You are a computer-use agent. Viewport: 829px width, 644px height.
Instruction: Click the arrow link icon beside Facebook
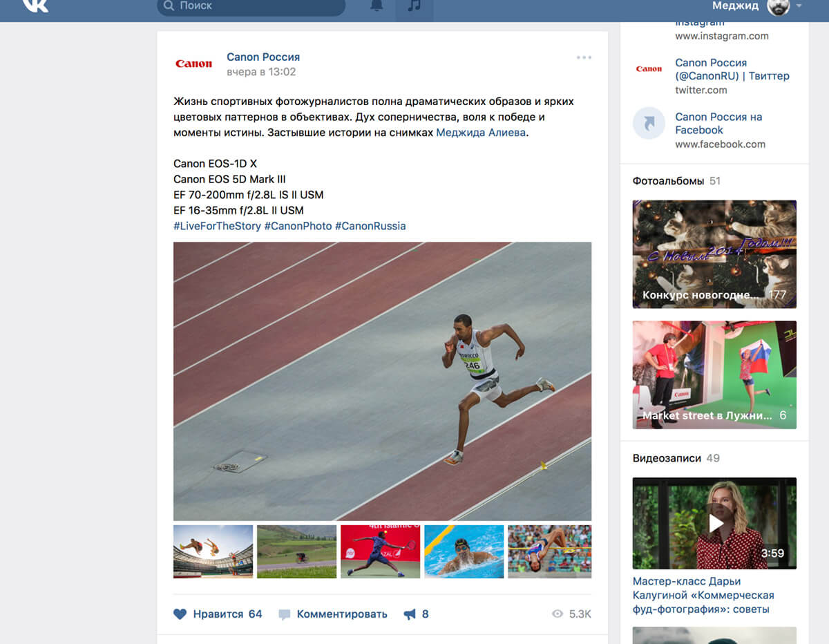649,123
